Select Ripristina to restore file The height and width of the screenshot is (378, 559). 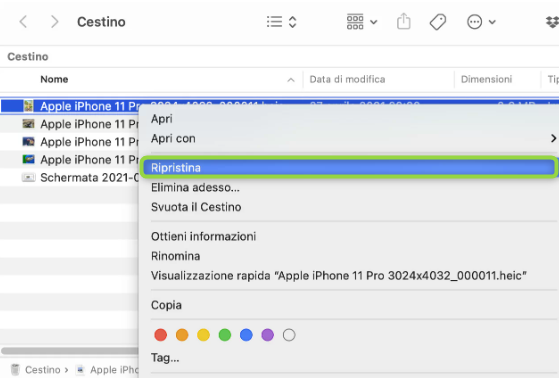tap(348, 167)
